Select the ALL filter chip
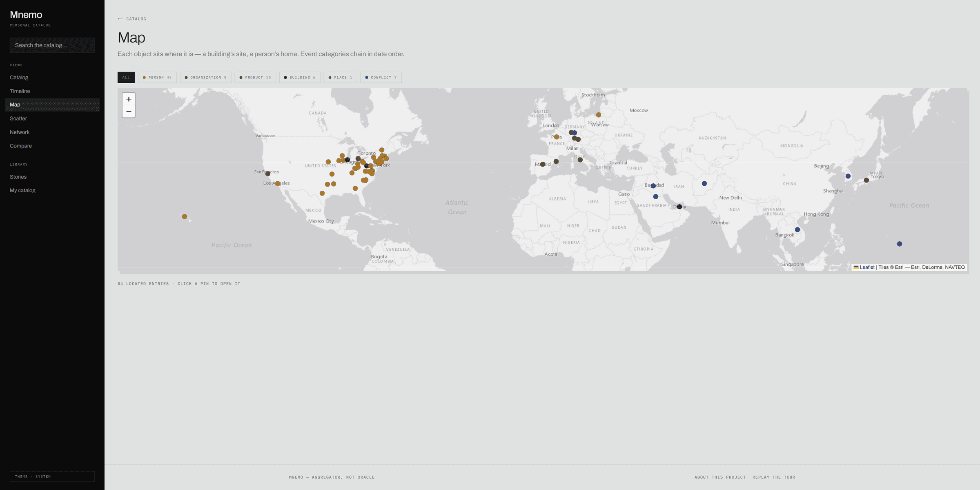This screenshot has width=980, height=490. click(126, 78)
